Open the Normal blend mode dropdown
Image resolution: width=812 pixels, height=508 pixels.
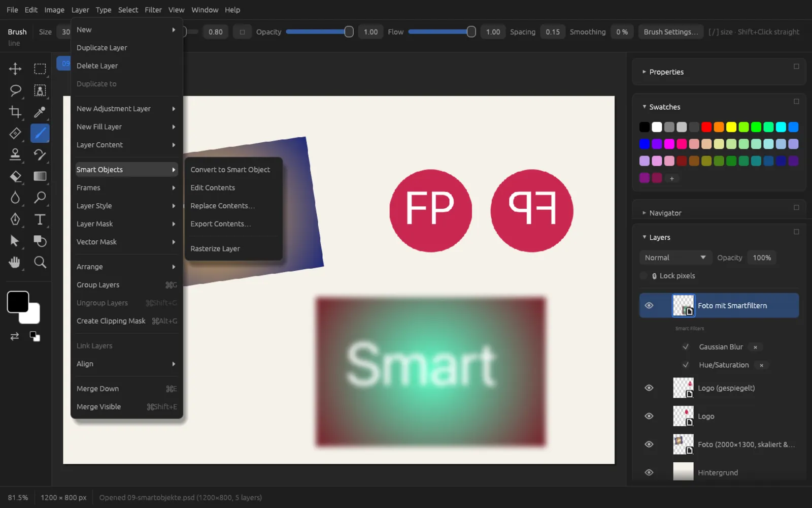click(x=675, y=258)
